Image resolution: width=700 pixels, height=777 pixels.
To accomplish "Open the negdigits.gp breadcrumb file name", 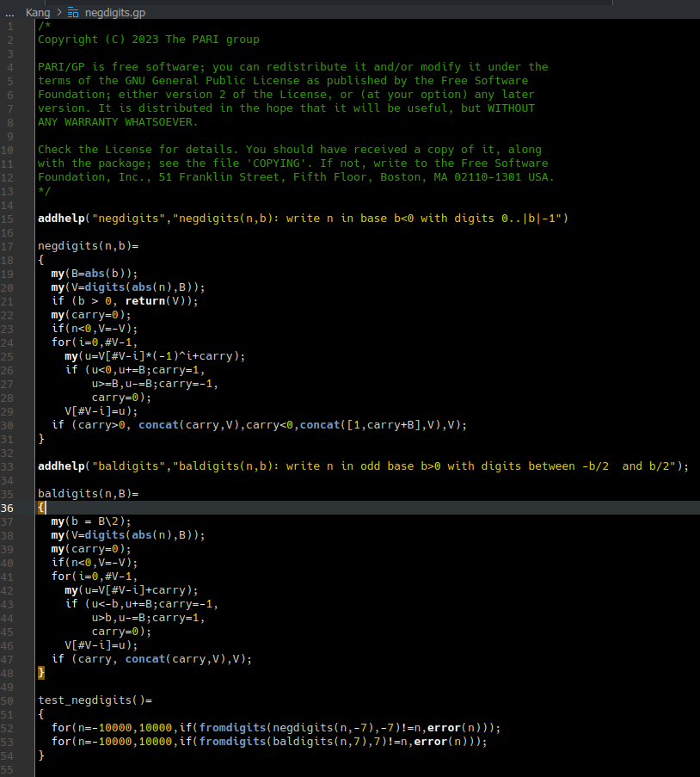I will [114, 12].
